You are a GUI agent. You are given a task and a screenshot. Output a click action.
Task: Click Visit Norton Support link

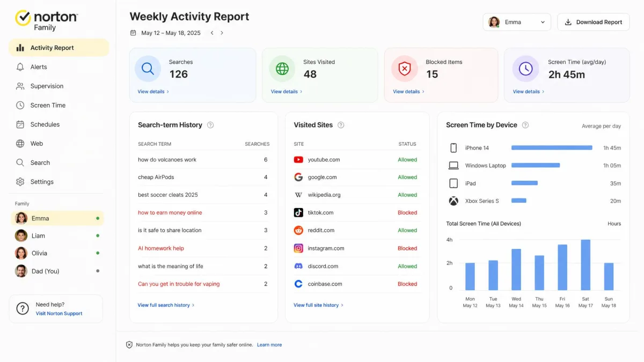[x=59, y=314]
